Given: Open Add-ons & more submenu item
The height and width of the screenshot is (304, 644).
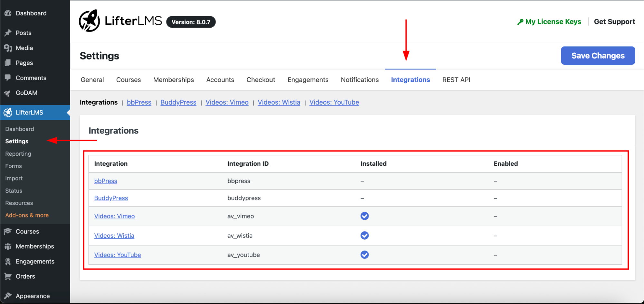Looking at the screenshot, I should click(x=27, y=215).
